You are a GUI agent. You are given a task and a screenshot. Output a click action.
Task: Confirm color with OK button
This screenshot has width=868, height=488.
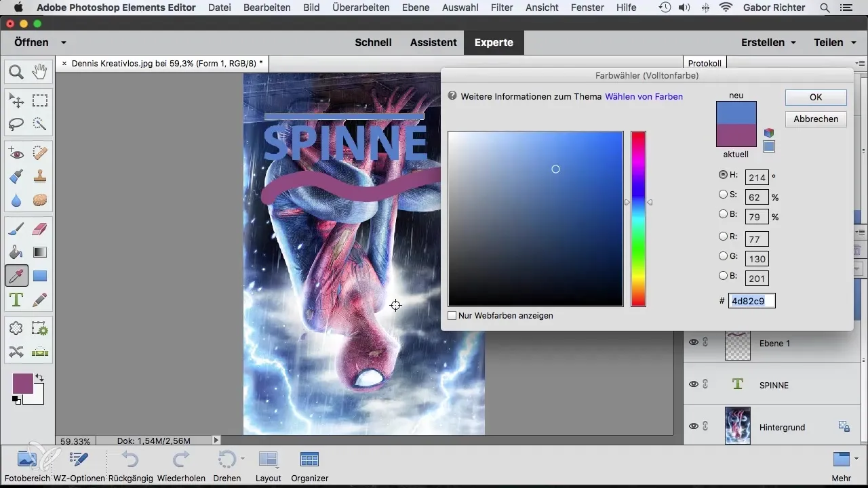[x=816, y=97]
